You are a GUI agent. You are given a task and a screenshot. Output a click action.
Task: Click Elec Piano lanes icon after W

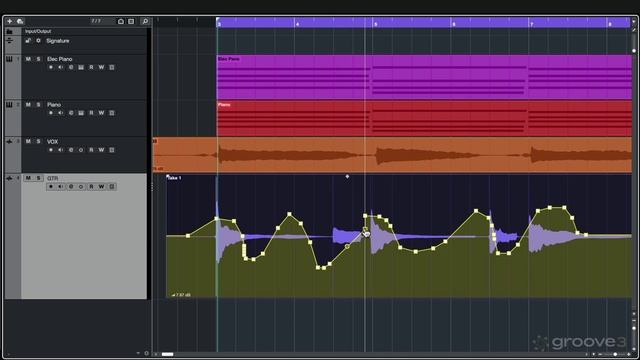(x=111, y=67)
